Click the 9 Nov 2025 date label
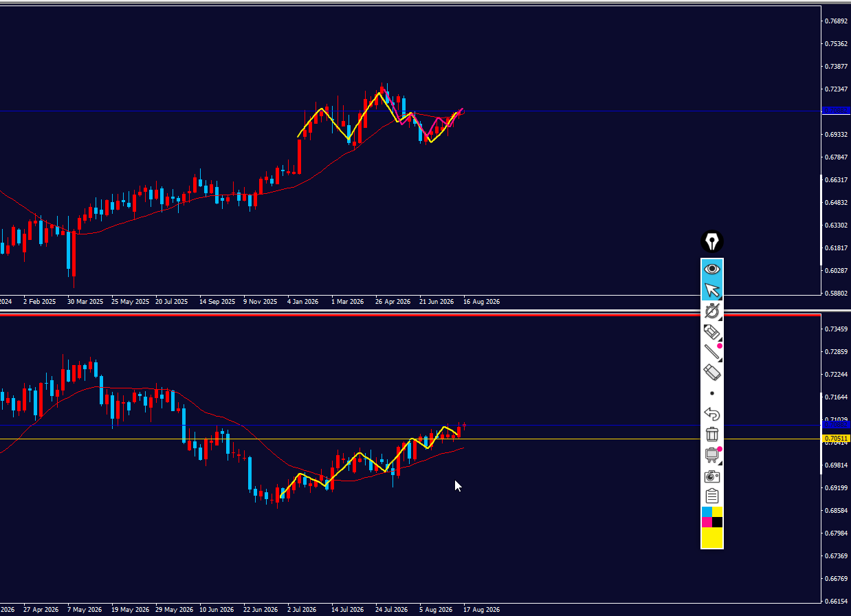Screen dimensions: 851x616 coord(261,302)
